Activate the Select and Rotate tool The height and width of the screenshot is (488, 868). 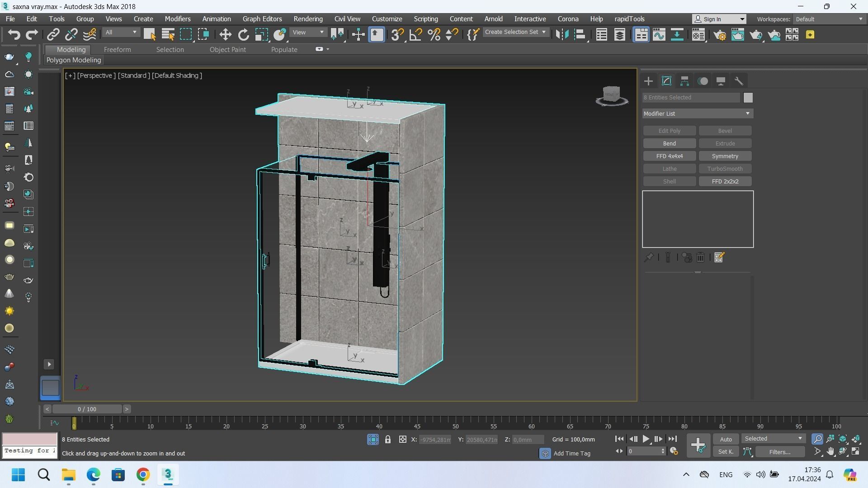243,35
